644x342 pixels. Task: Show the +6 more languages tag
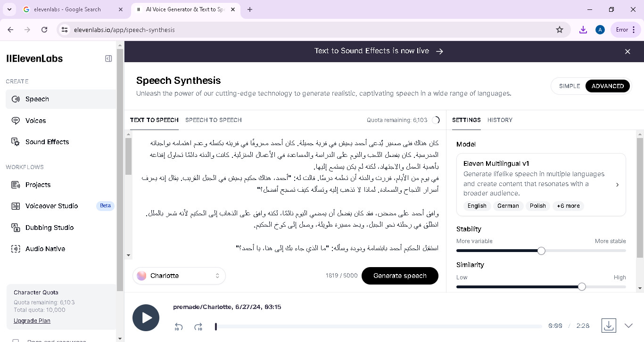click(568, 206)
